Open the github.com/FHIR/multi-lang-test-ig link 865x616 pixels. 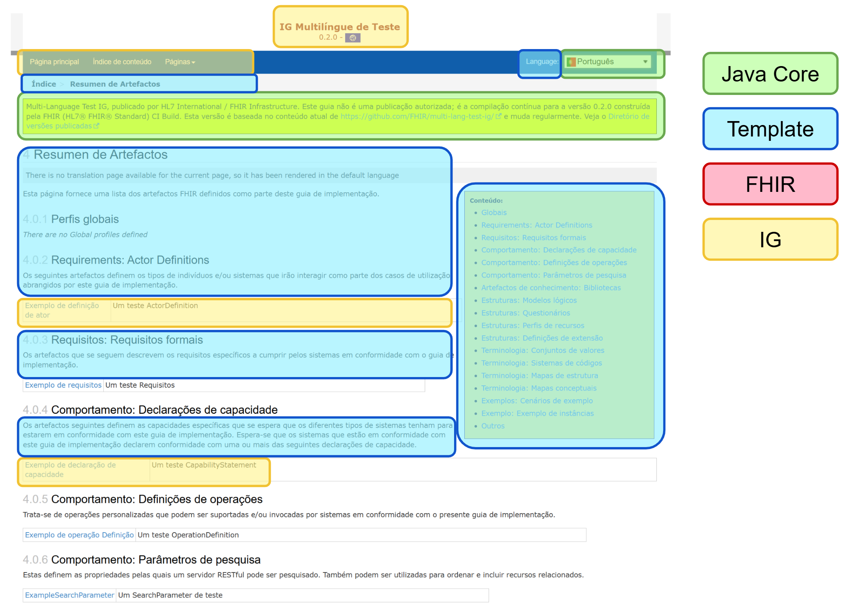tap(416, 116)
